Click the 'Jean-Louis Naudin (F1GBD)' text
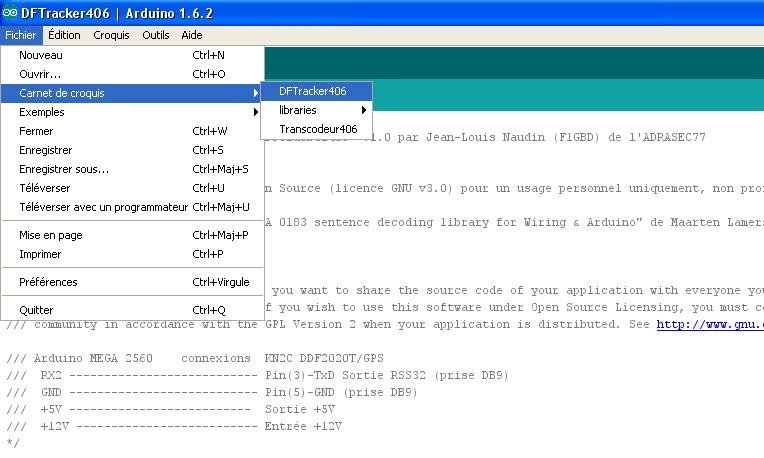 click(x=513, y=137)
